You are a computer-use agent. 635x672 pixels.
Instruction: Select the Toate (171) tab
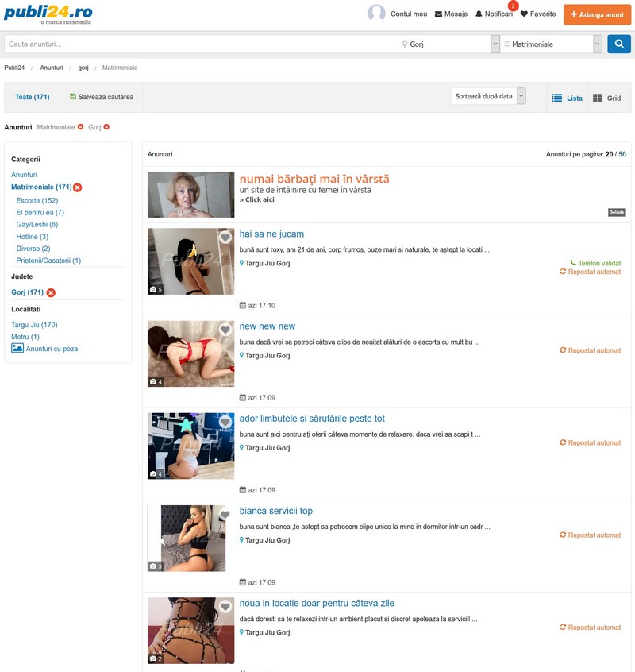[x=33, y=97]
